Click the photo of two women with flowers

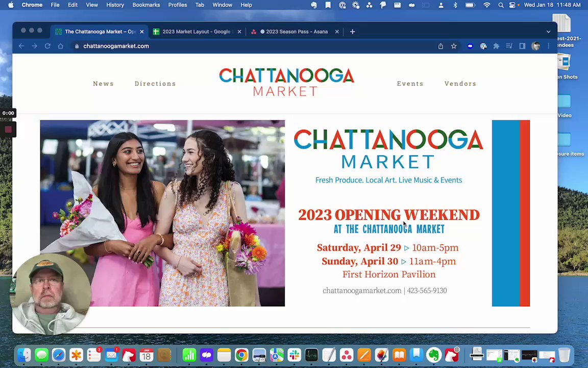162,213
